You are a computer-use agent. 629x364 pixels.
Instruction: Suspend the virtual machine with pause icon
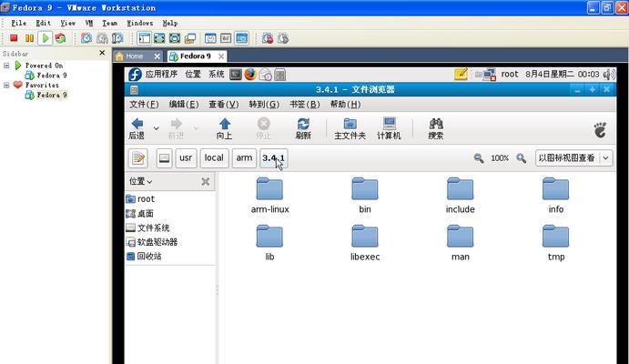(29, 38)
